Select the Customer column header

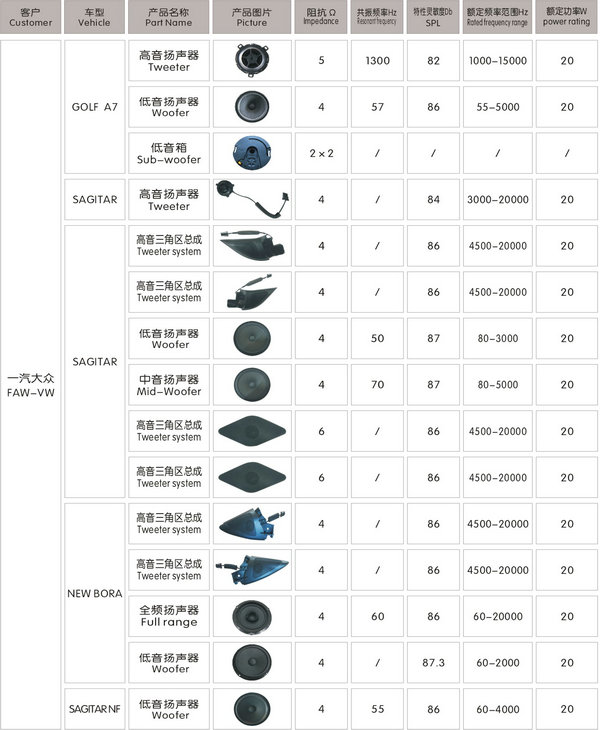pos(30,16)
